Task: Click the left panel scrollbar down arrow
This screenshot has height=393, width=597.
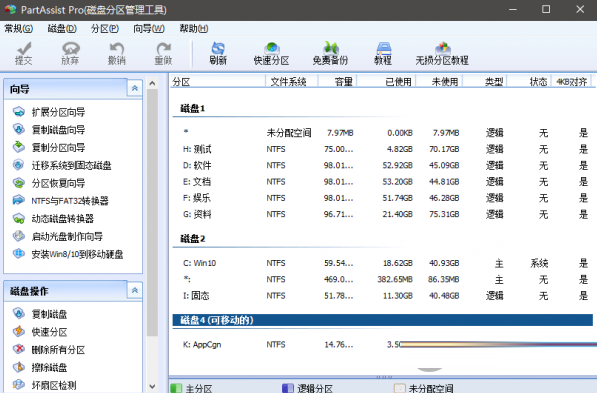Action: (152, 387)
